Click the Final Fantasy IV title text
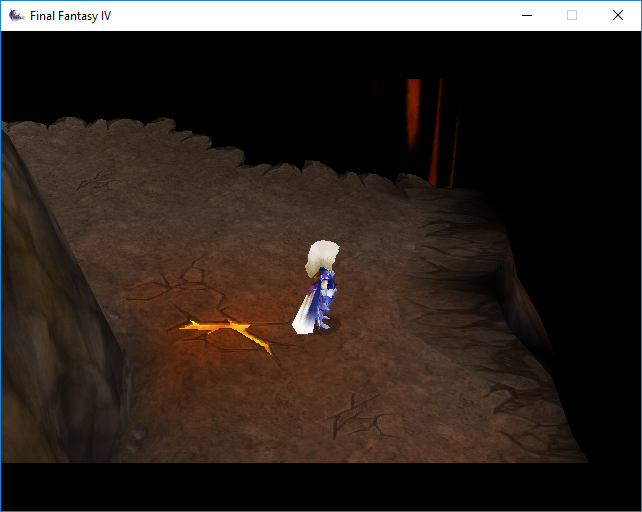The width and height of the screenshot is (642, 512). [70, 16]
